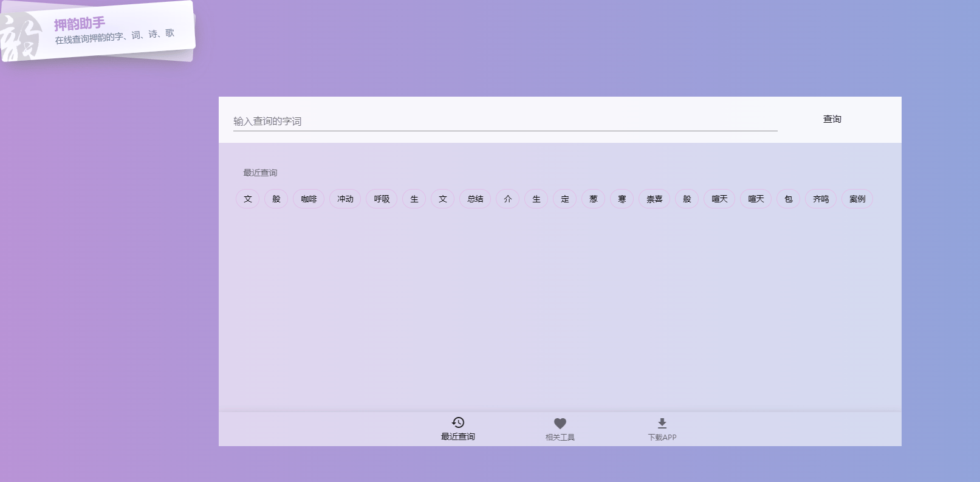Click the 押韵助手 site title
This screenshot has height=482, width=980.
click(80, 24)
